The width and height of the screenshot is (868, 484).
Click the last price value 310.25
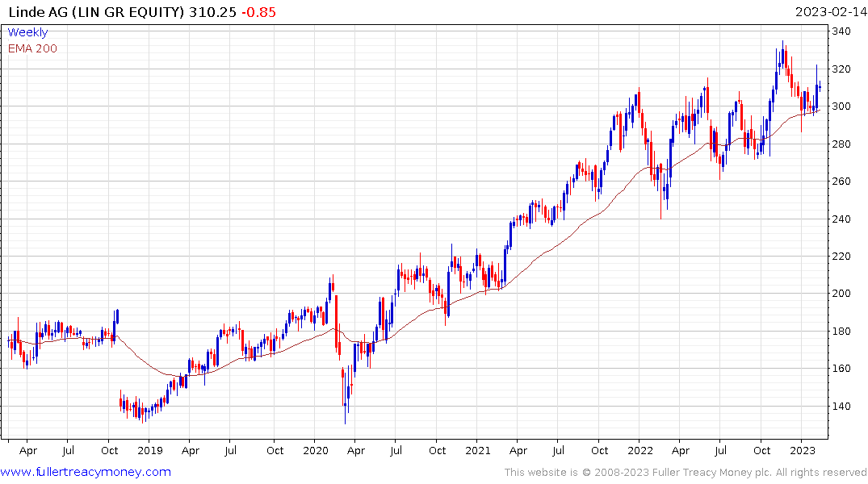click(212, 12)
